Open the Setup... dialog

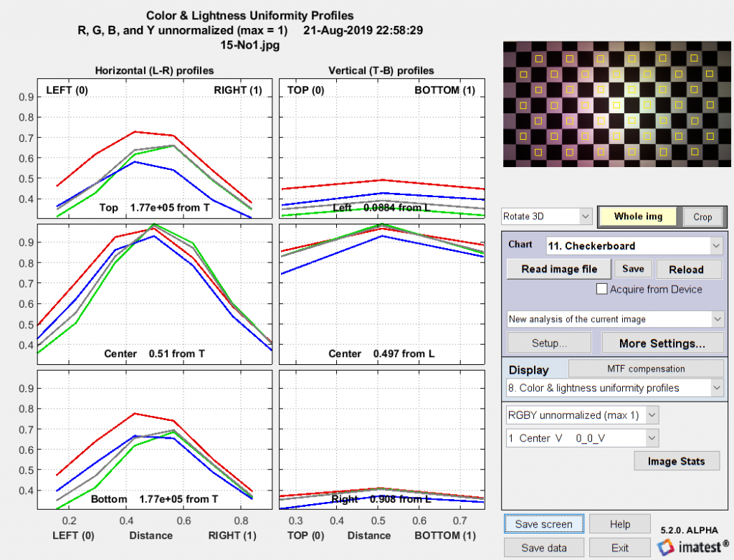(x=549, y=343)
